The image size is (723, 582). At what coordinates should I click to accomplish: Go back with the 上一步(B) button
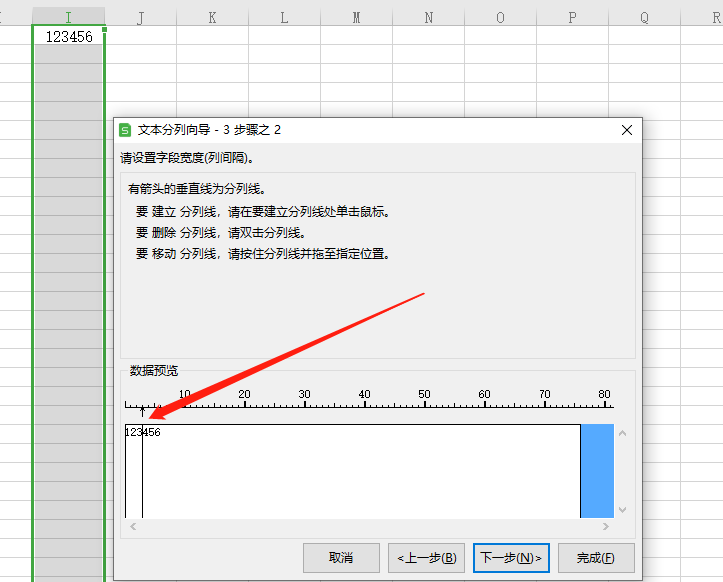coord(427,558)
